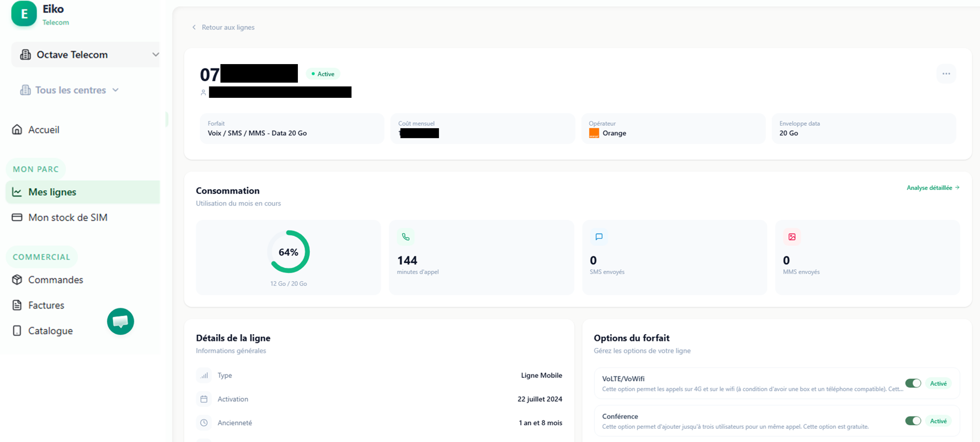980x442 pixels.
Task: Go to Accueil in the sidebar
Action: 44,130
